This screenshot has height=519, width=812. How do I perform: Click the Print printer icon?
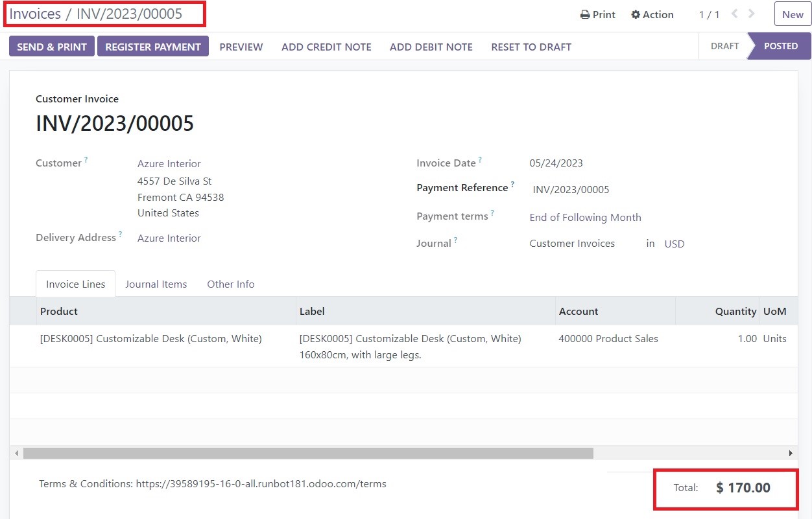click(585, 15)
